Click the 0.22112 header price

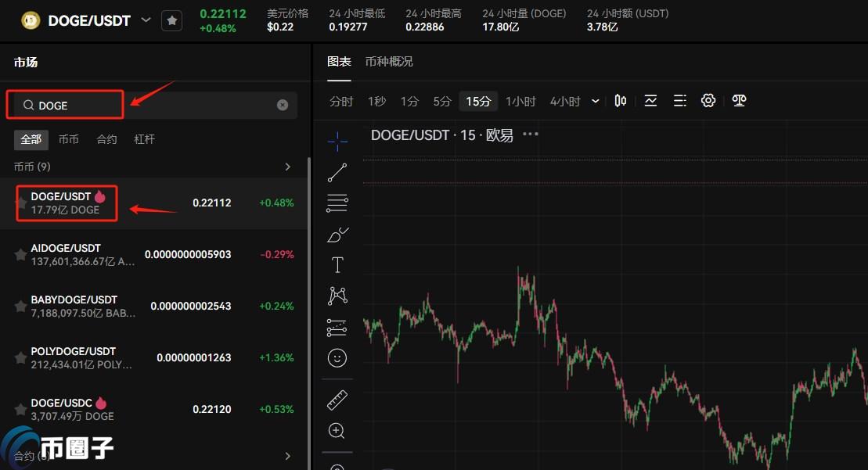223,14
